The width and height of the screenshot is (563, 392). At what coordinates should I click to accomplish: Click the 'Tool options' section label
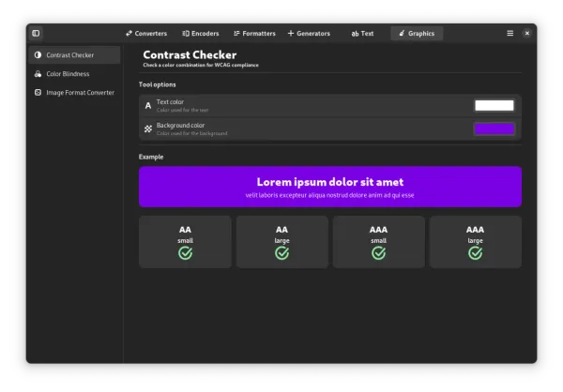coord(158,84)
